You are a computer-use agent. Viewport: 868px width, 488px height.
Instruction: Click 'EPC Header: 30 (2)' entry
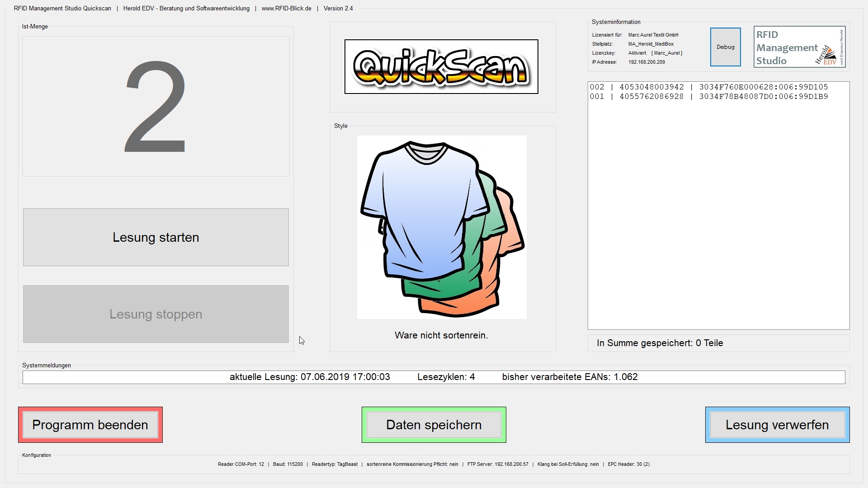pos(629,464)
